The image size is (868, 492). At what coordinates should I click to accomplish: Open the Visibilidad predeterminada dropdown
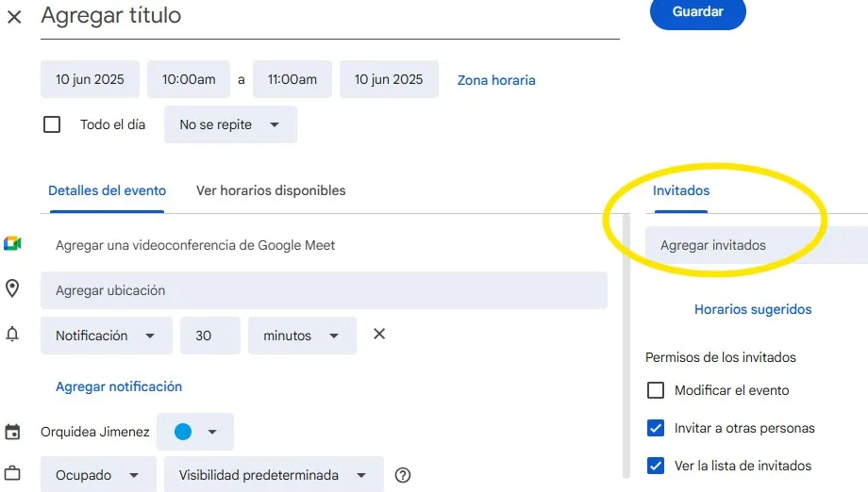pyautogui.click(x=274, y=475)
